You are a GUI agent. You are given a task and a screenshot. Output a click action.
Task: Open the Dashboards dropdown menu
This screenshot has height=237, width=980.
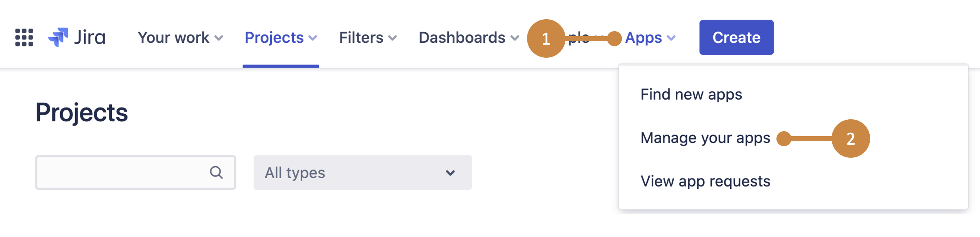tap(468, 38)
